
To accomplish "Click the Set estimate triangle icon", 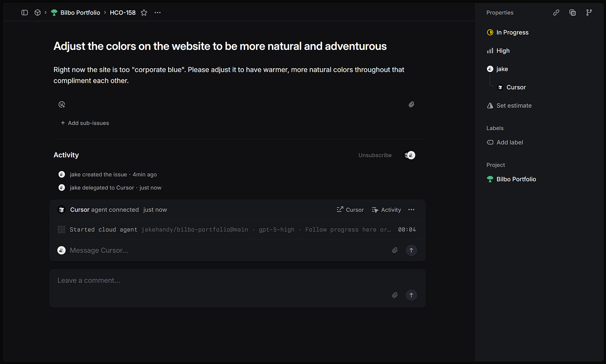I will pos(490,106).
